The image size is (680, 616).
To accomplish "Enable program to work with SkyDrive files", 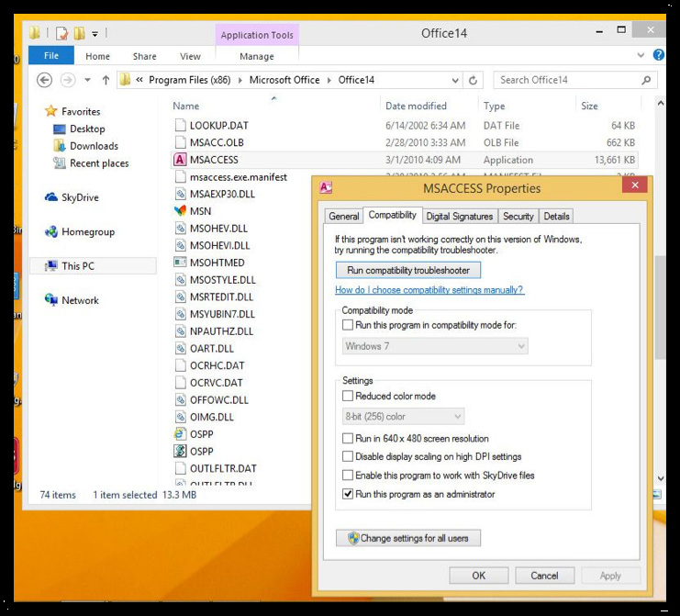I will point(348,475).
